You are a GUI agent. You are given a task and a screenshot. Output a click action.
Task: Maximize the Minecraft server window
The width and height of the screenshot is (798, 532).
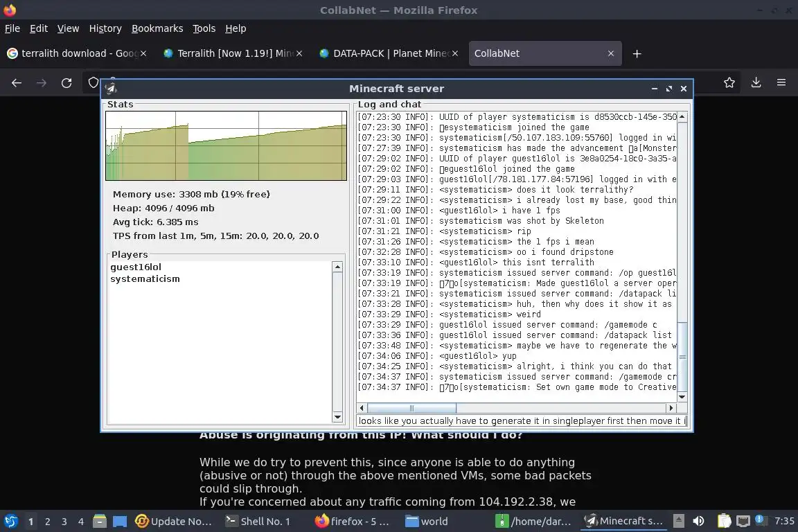668,89
